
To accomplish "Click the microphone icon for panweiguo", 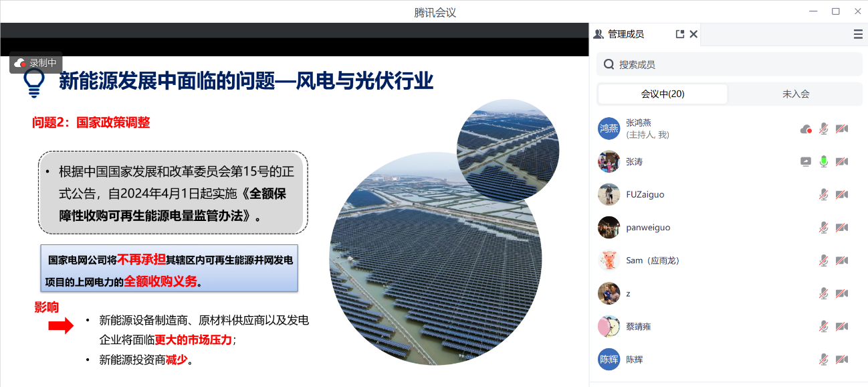I will tap(824, 228).
